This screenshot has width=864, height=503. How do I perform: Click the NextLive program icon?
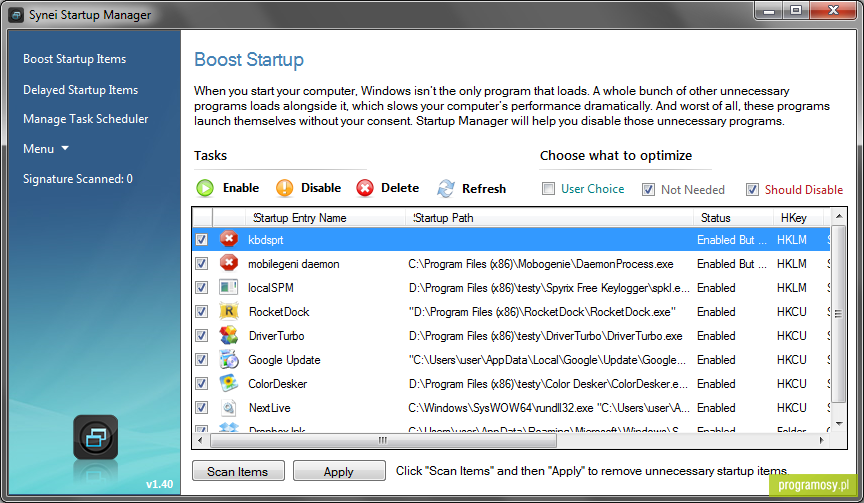[229, 407]
